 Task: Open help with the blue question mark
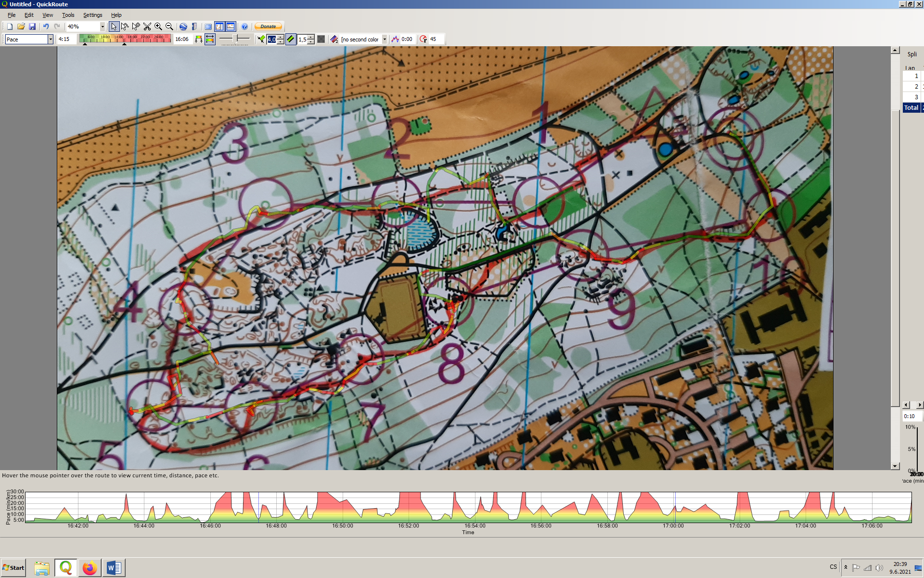tap(244, 26)
